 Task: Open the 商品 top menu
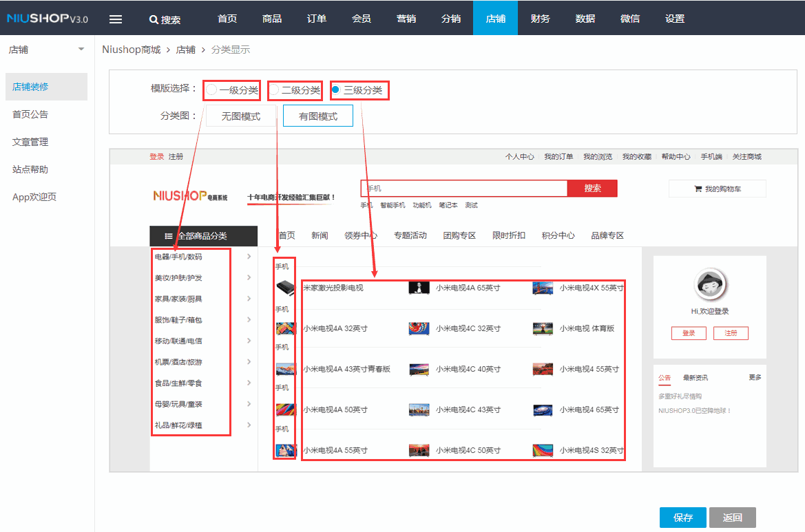[x=271, y=19]
